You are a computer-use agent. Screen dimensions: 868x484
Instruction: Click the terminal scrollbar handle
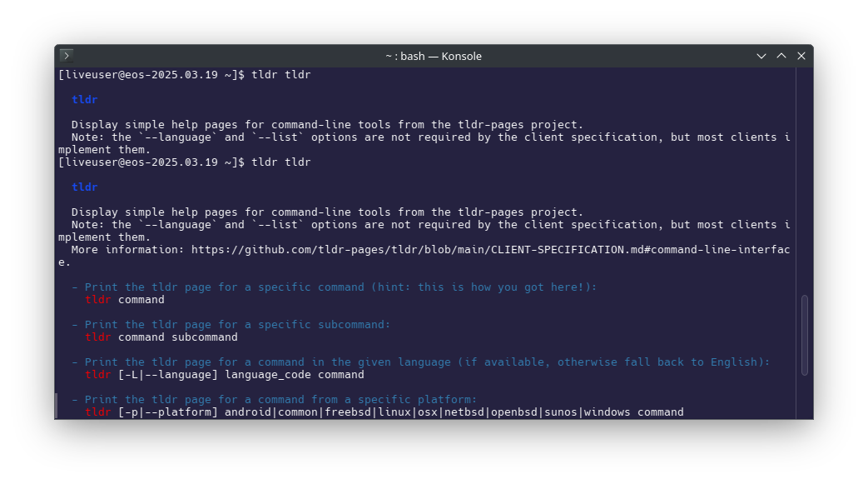point(805,336)
